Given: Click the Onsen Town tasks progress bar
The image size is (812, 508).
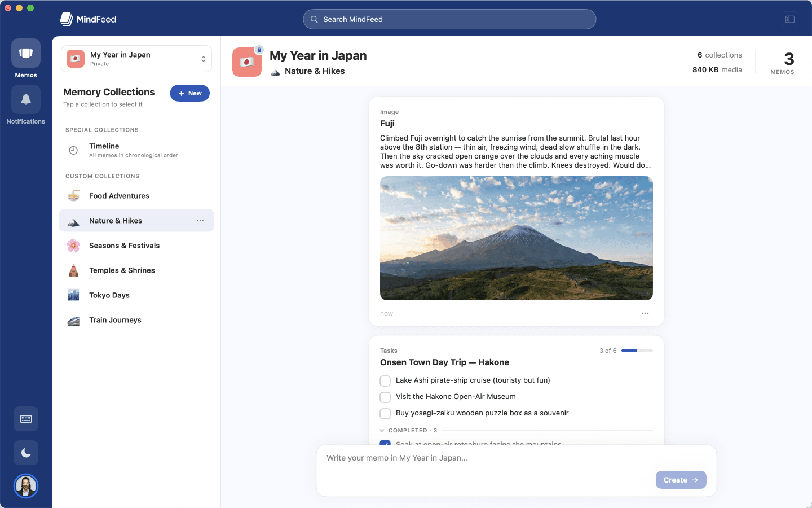Looking at the screenshot, I should point(637,351).
